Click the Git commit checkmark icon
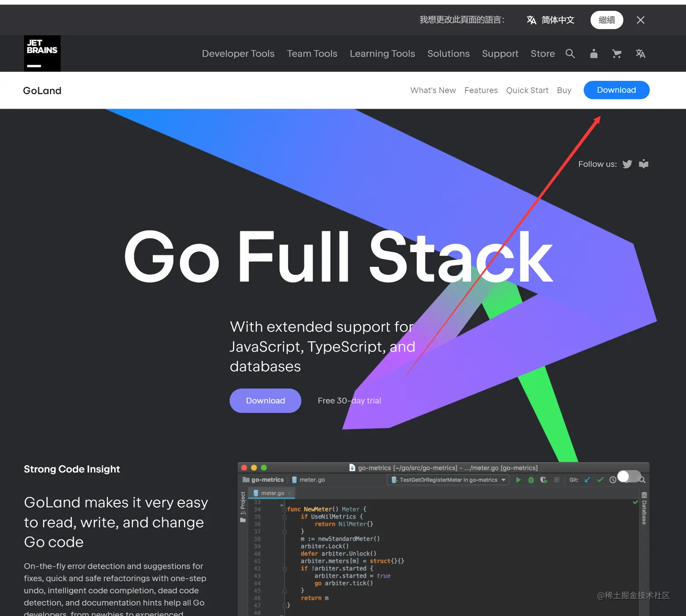Viewport: 686px width, 616px height. click(600, 480)
